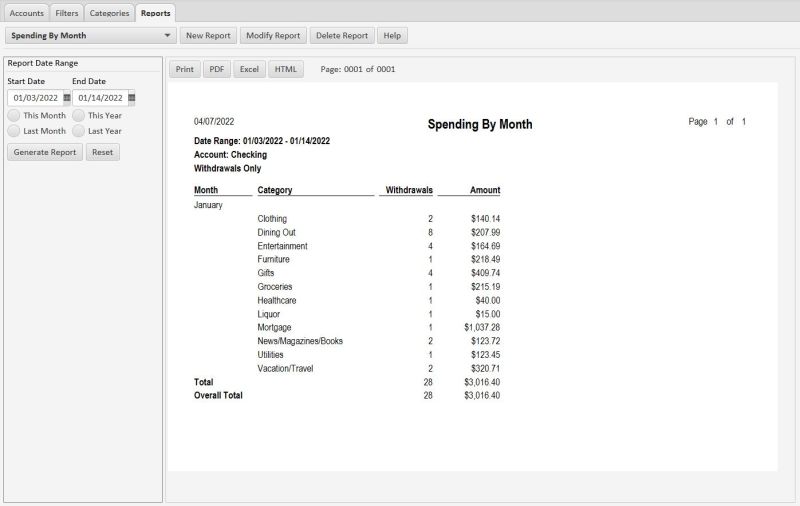Click the Date Range line in report
This screenshot has height=506, width=800.
click(x=262, y=141)
